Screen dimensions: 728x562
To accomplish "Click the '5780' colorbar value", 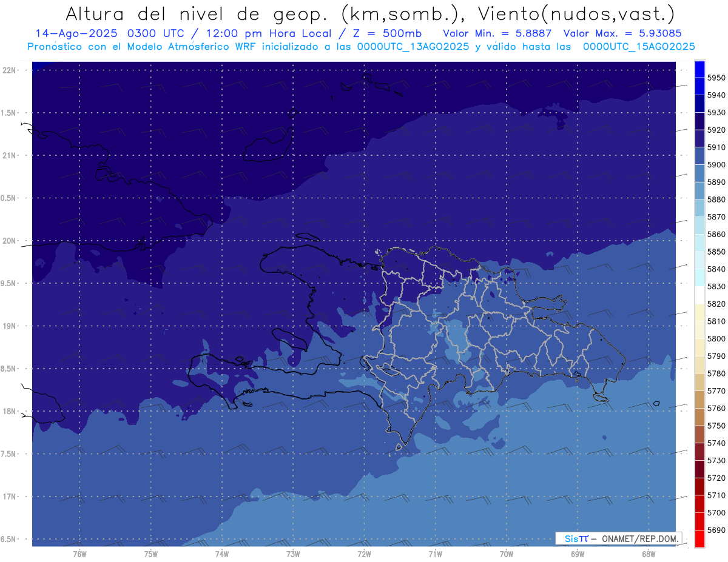I will [x=716, y=373].
